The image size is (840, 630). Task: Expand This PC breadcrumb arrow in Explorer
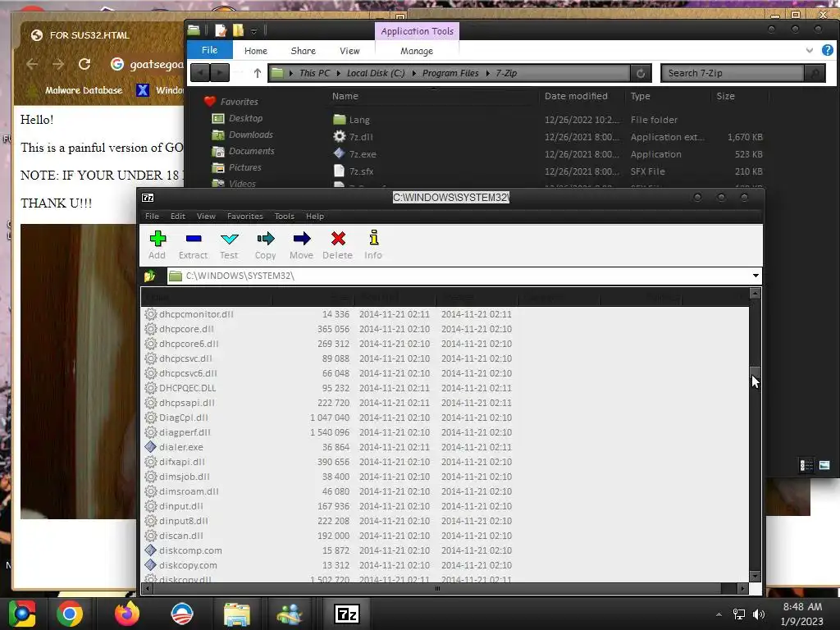point(339,73)
